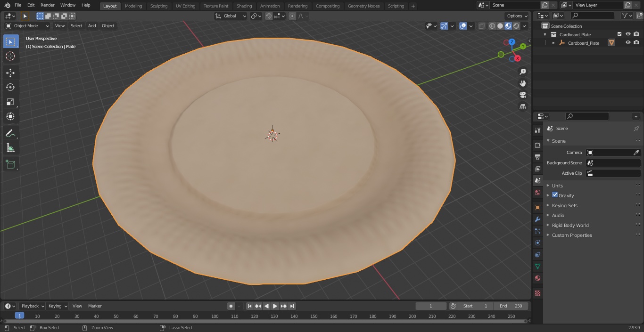Open the Physics properties tab

[x=537, y=243]
